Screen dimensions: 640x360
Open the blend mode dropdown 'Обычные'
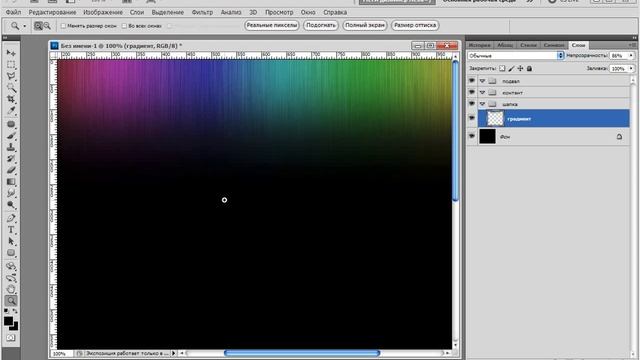tap(516, 56)
